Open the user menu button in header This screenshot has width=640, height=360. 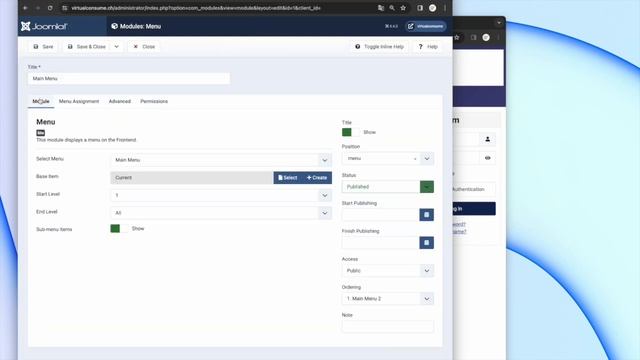(x=426, y=26)
